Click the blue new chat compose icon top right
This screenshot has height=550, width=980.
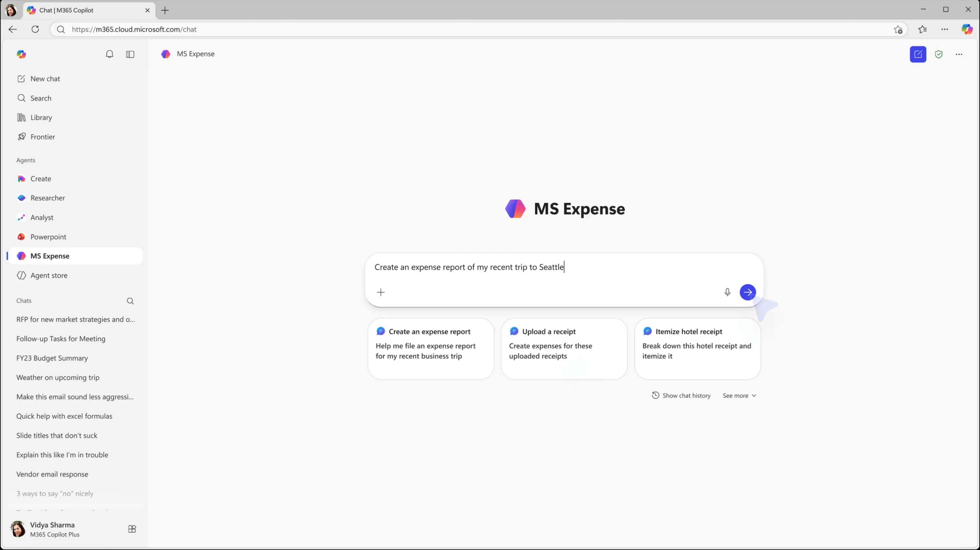(x=918, y=54)
